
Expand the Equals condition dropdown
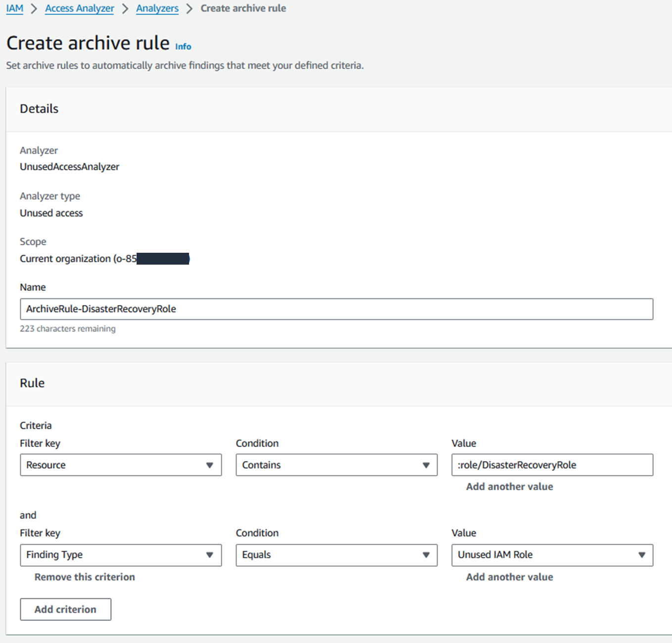pos(336,555)
